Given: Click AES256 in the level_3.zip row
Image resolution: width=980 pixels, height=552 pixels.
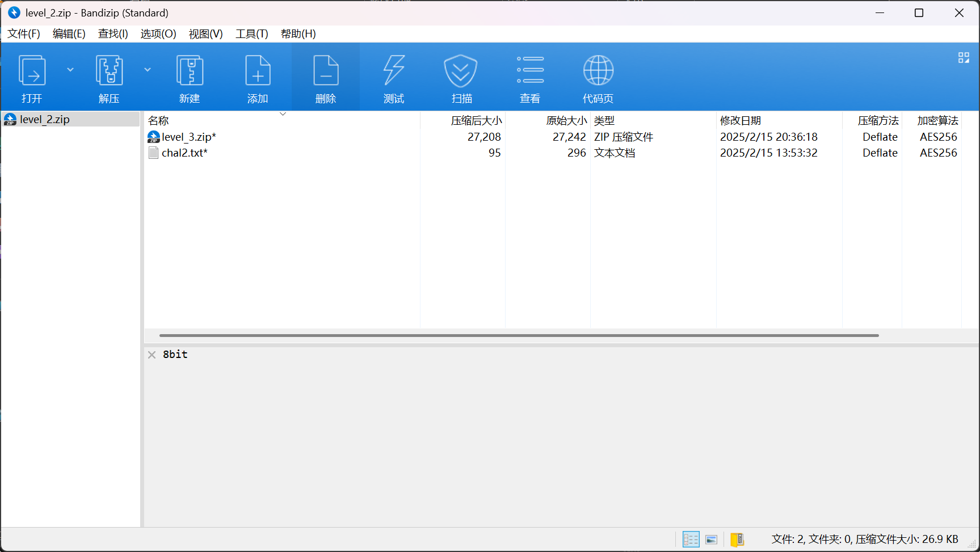Looking at the screenshot, I should pyautogui.click(x=938, y=137).
